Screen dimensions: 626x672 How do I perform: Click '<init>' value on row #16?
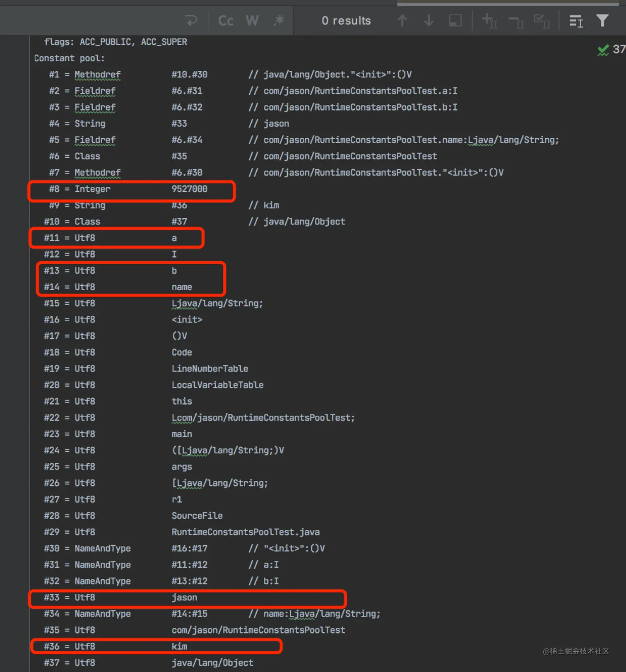(187, 320)
